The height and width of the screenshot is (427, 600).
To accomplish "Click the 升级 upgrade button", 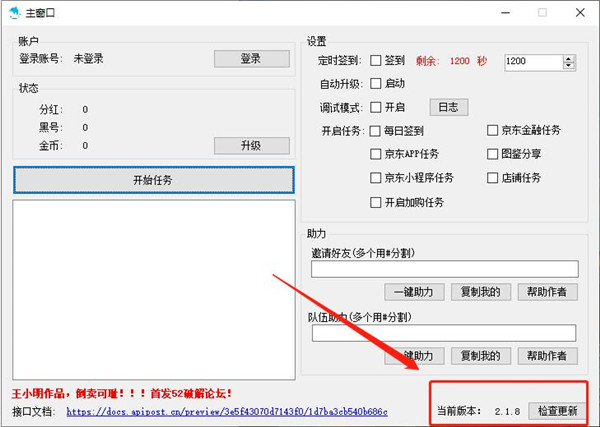I will pos(251,146).
